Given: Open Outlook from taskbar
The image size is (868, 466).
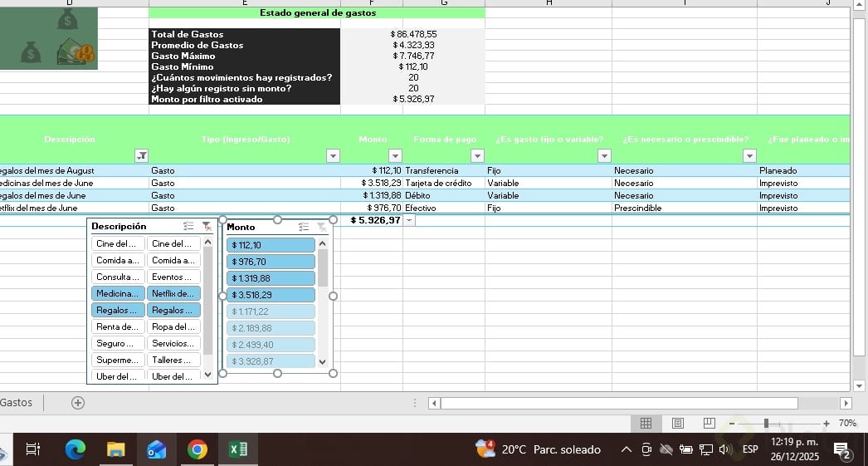Looking at the screenshot, I should [156, 449].
